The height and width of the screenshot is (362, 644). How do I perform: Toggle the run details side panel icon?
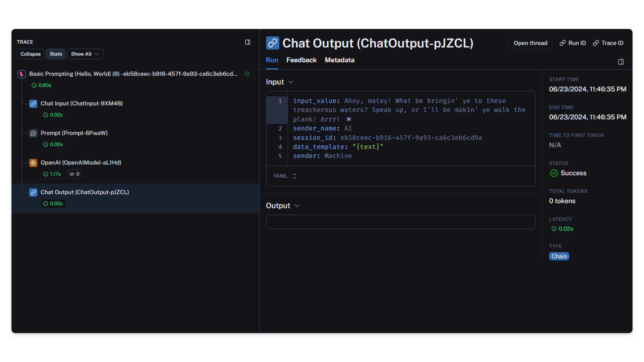[621, 62]
